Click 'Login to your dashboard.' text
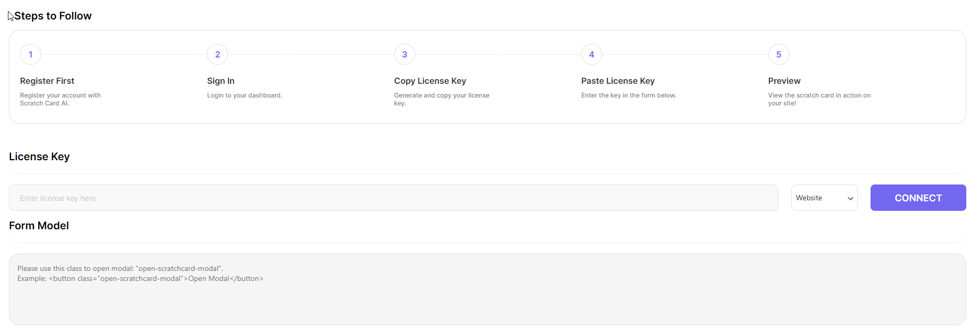This screenshot has width=980, height=331. [x=245, y=95]
